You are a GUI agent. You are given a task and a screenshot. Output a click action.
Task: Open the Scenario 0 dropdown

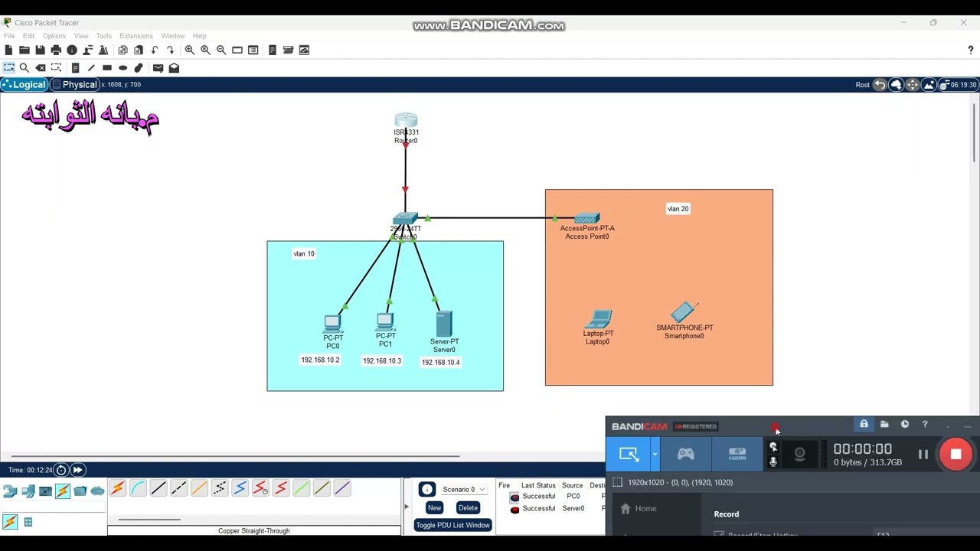464,490
